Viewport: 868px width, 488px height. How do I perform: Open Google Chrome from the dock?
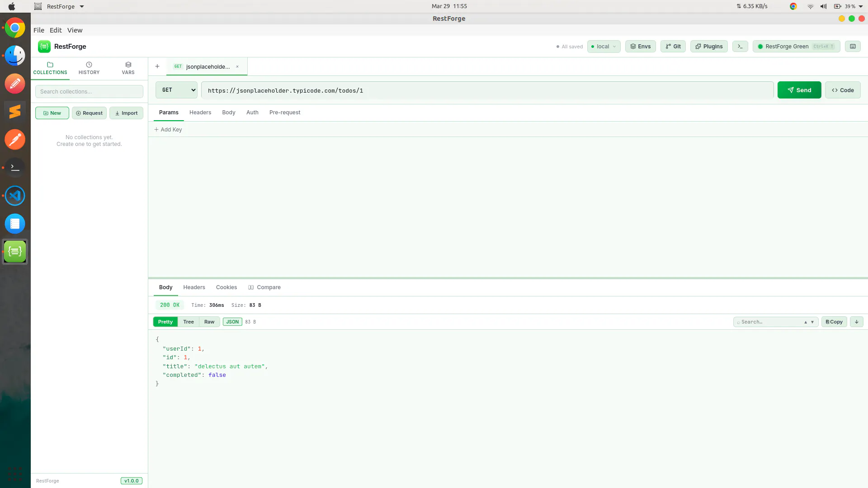(15, 28)
